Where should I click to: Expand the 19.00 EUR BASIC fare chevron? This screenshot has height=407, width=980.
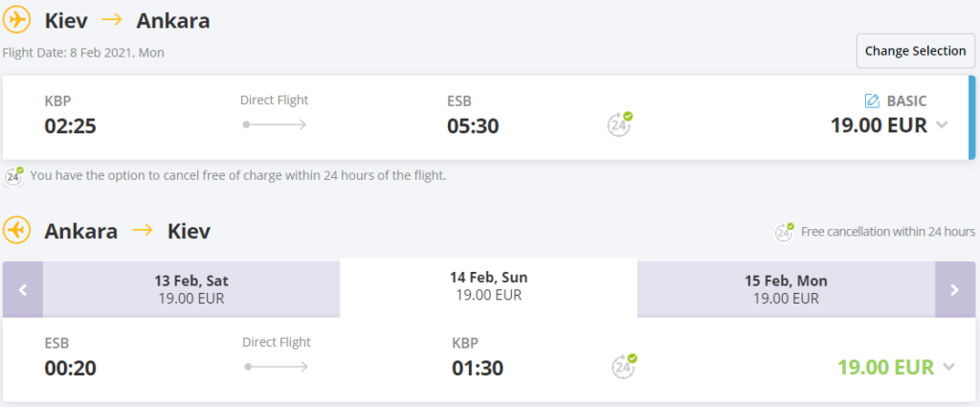point(942,125)
